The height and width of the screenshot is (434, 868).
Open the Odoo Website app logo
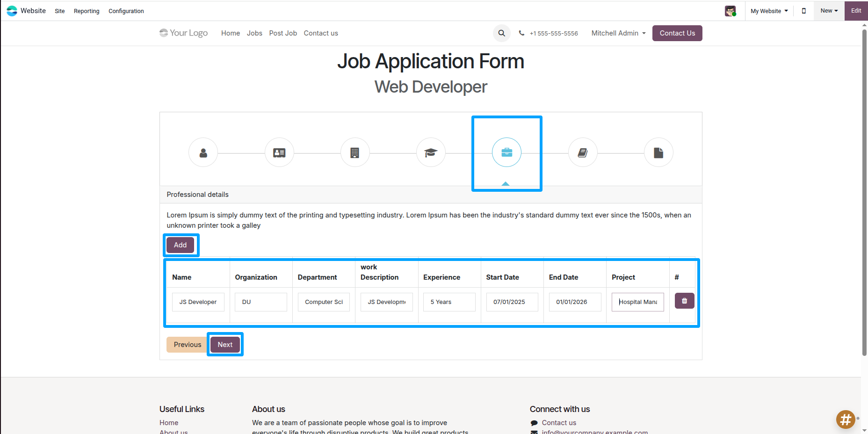pyautogui.click(x=12, y=11)
